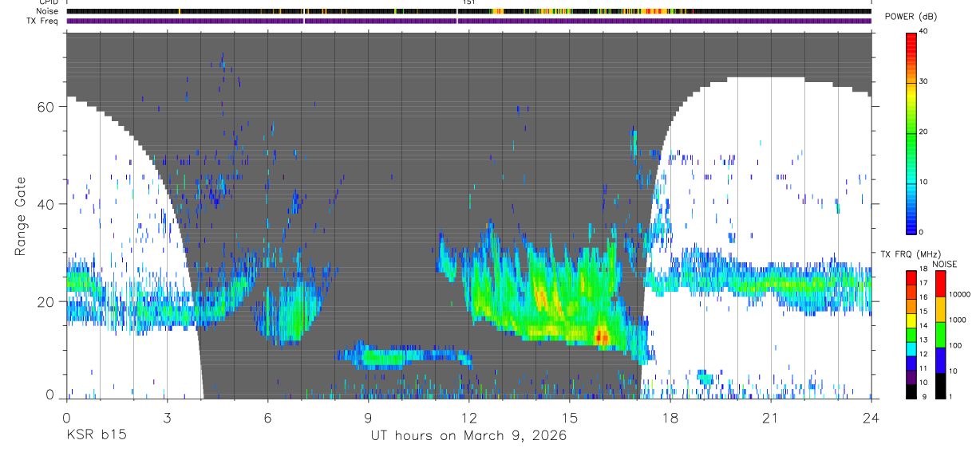
Task: Select the 'POWER (dB)' colorbar title
Action: pyautogui.click(x=910, y=17)
